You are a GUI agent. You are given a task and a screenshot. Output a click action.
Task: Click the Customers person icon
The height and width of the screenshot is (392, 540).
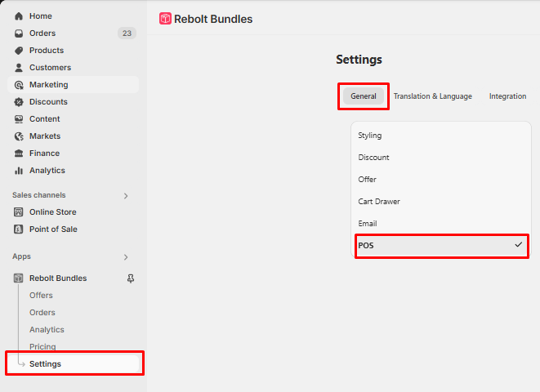click(x=19, y=68)
